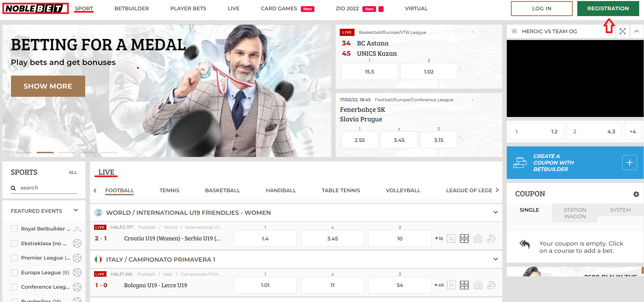Click plus icon on Betbuilder coupon banner
Image resolution: width=644 pixels, height=302 pixels.
click(x=630, y=162)
